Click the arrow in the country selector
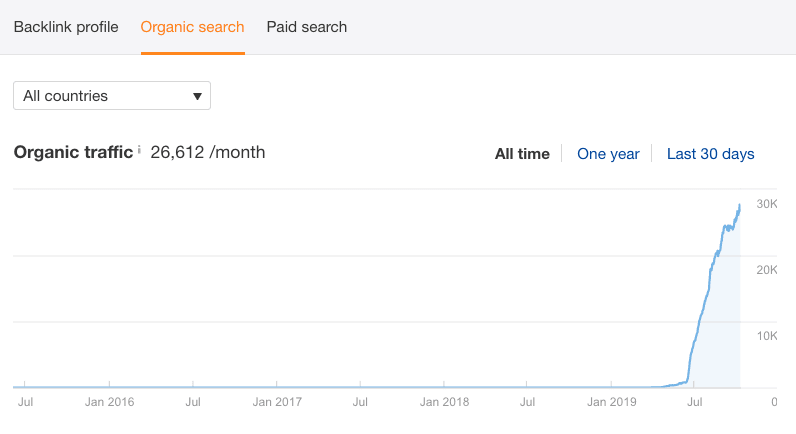796x434 pixels. click(x=197, y=97)
